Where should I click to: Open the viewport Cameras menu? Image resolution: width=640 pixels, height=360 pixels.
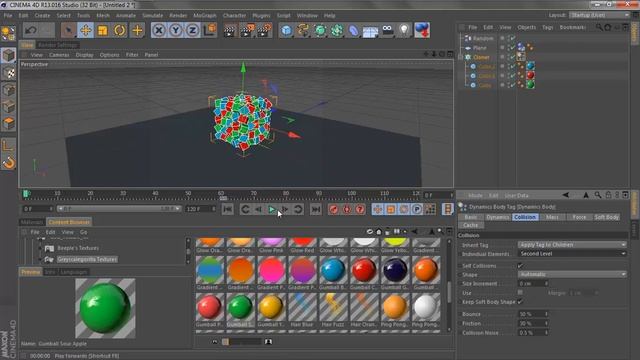coord(59,55)
